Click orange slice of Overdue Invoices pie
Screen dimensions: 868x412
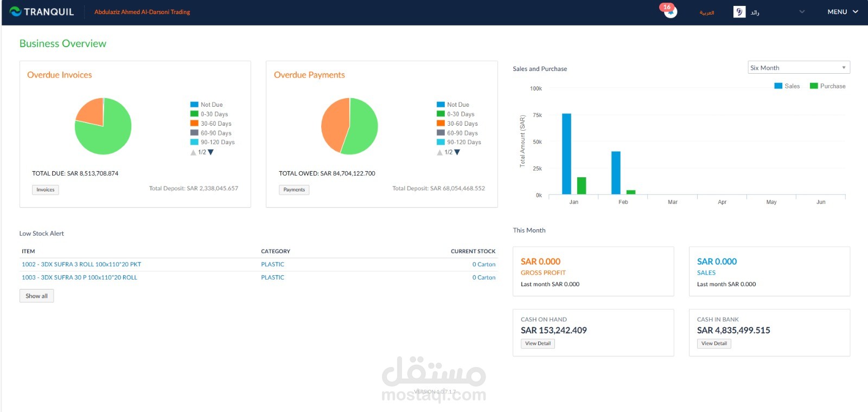click(92, 112)
